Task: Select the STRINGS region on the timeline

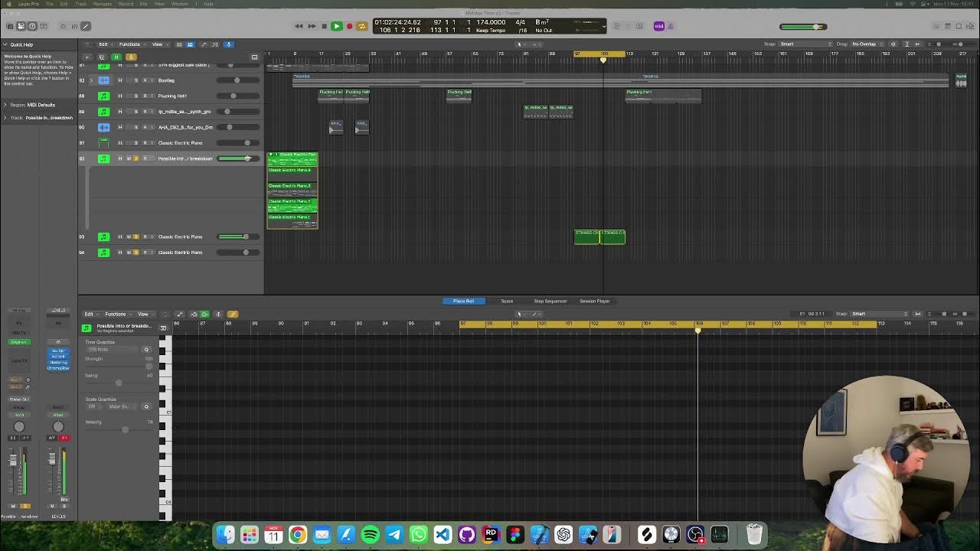Action: click(586, 236)
